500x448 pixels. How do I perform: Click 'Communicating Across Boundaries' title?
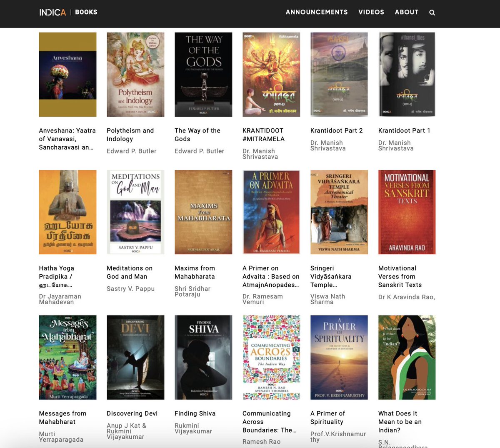[270, 422]
